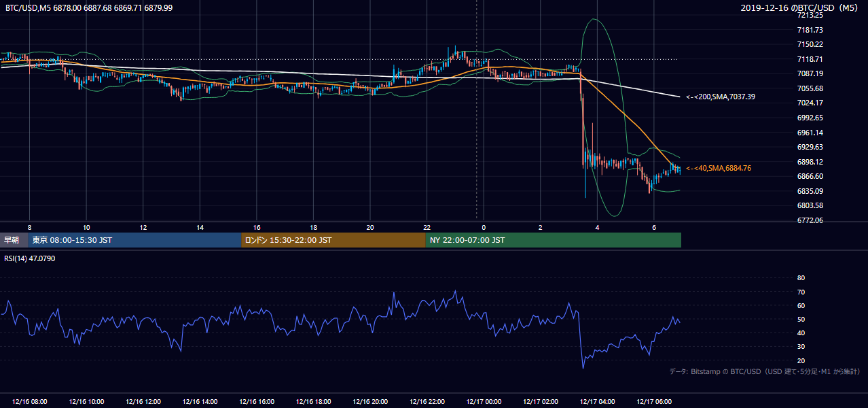Screen dimensions: 868x408
Task: Click the 12/17 06:00 date label
Action: 654,402
